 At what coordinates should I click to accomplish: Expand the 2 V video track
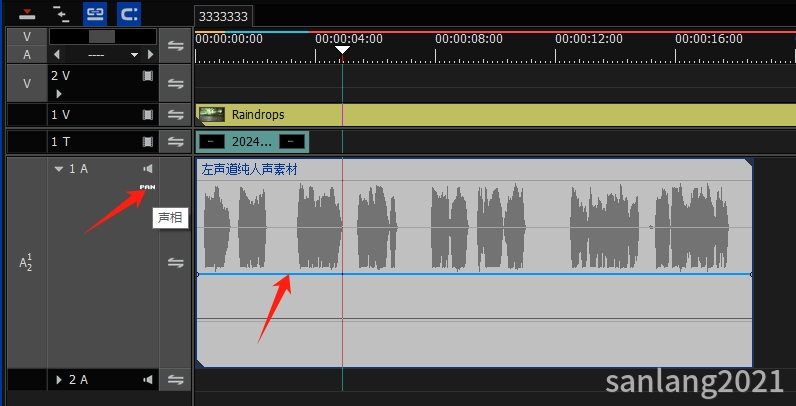coord(59,93)
